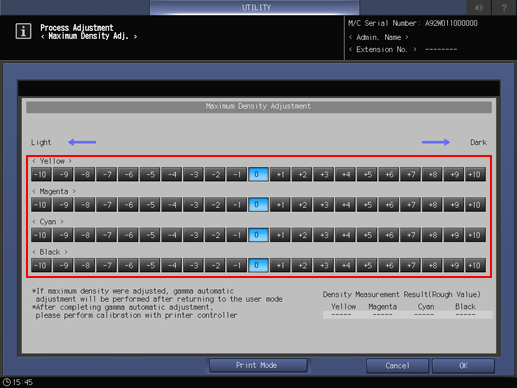Set Cyan density to -7

coord(107,235)
